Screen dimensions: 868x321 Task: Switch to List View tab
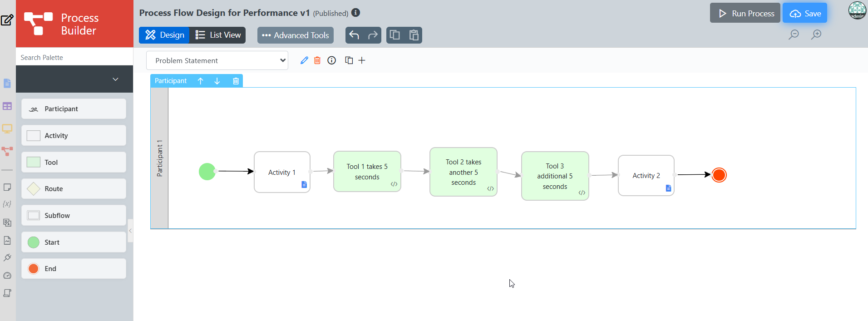click(x=218, y=35)
